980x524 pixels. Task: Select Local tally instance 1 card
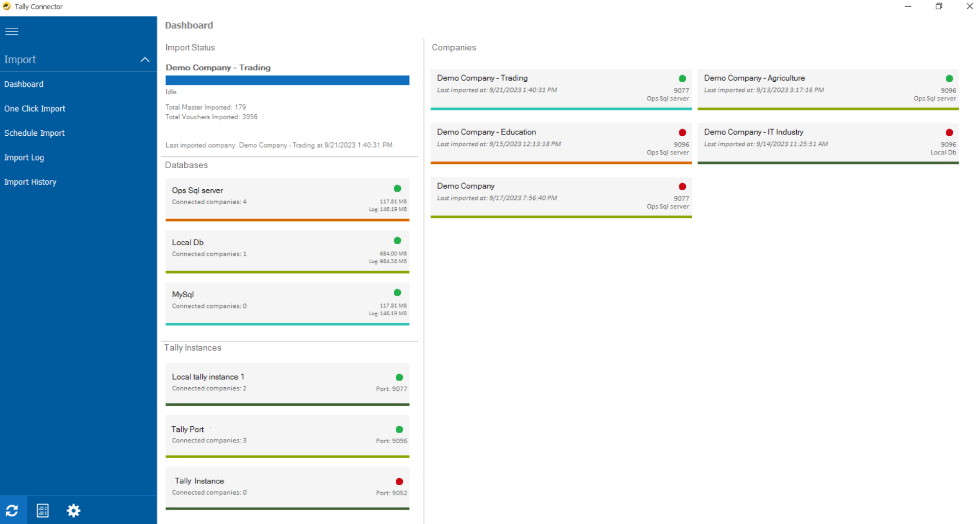point(287,383)
